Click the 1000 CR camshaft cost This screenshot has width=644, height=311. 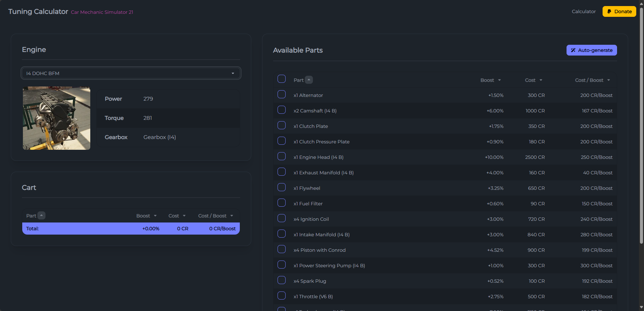pyautogui.click(x=535, y=111)
